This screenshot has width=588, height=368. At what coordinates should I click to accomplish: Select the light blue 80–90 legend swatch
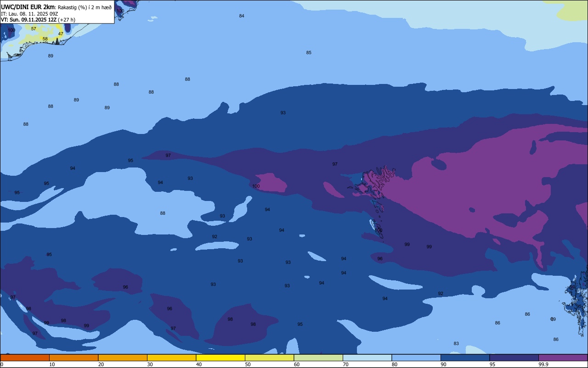[416, 357]
